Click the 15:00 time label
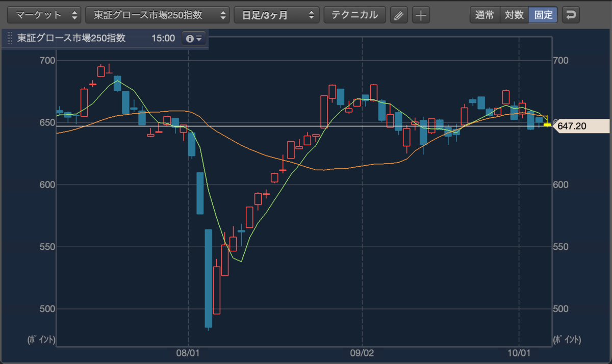 point(163,38)
